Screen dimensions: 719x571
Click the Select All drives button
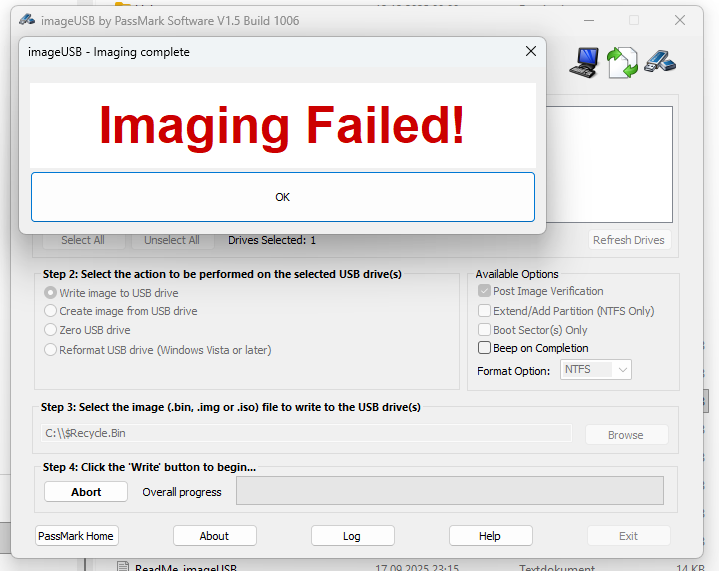coord(83,240)
